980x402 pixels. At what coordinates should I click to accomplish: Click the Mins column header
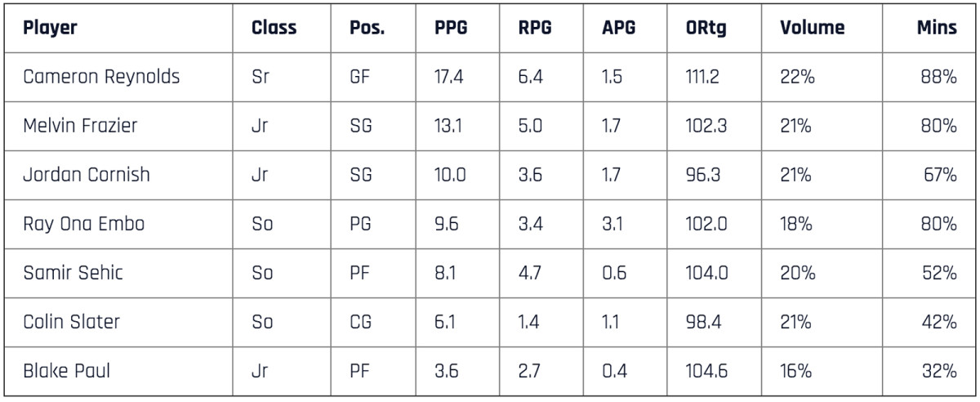tap(936, 29)
